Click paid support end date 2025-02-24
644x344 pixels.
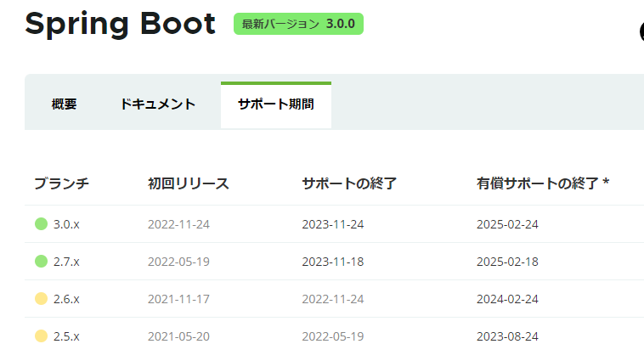(x=508, y=224)
